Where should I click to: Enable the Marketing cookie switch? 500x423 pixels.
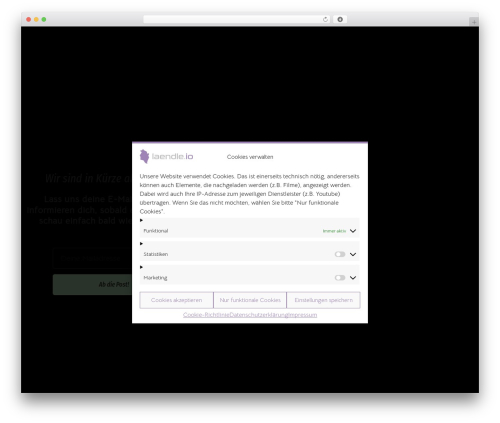[340, 278]
